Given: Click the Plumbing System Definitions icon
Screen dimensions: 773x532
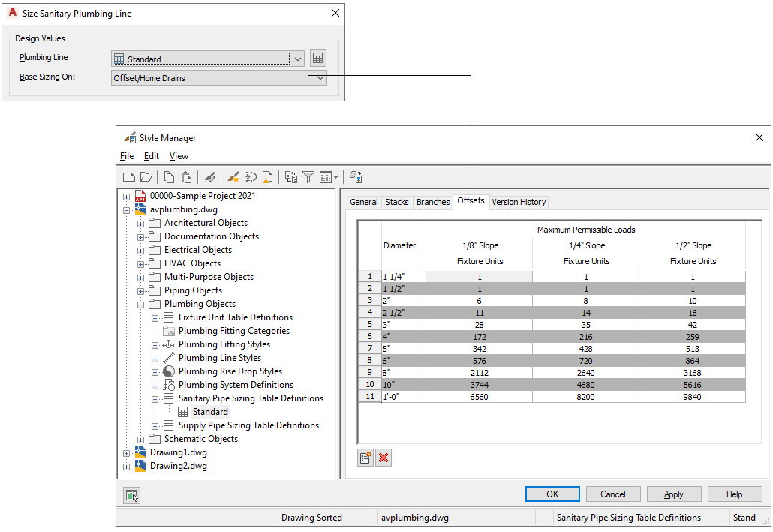Looking at the screenshot, I should pos(169,385).
